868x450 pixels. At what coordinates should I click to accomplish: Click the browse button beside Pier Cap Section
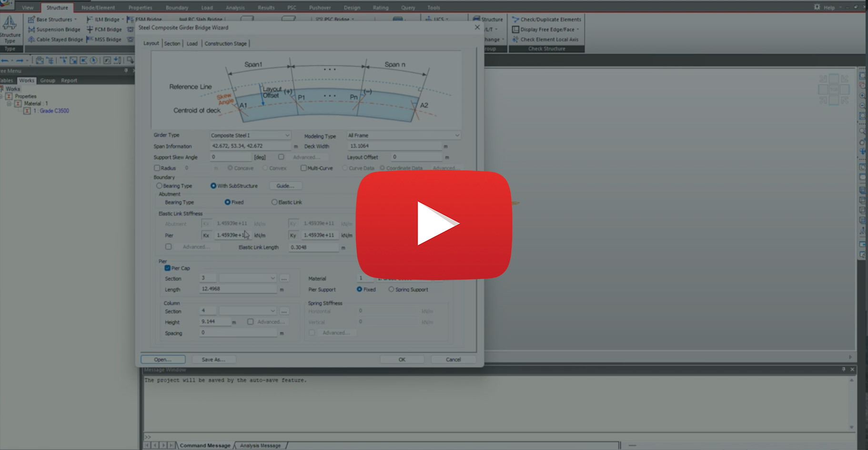coord(284,278)
